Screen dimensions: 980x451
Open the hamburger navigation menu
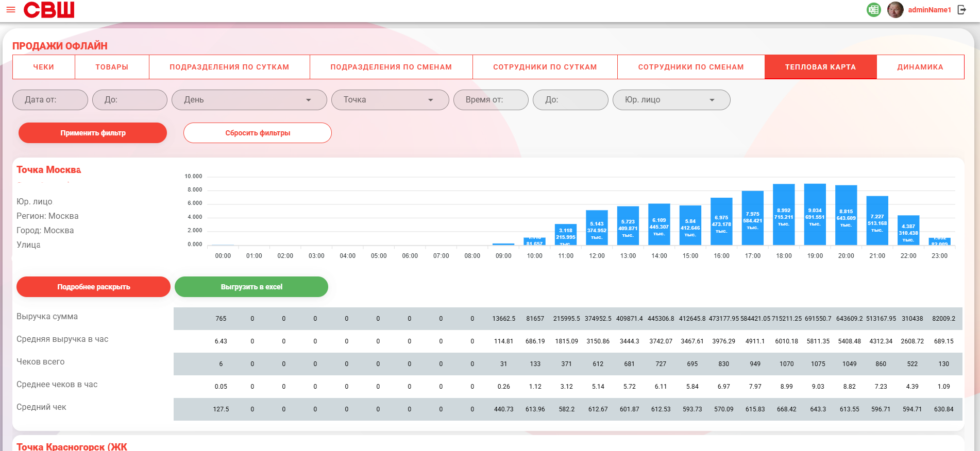click(x=11, y=10)
